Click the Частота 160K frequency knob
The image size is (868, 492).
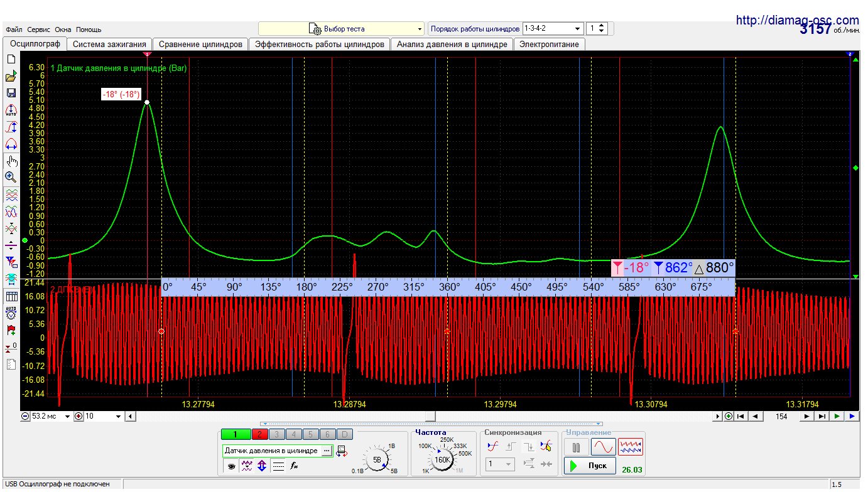tap(443, 460)
